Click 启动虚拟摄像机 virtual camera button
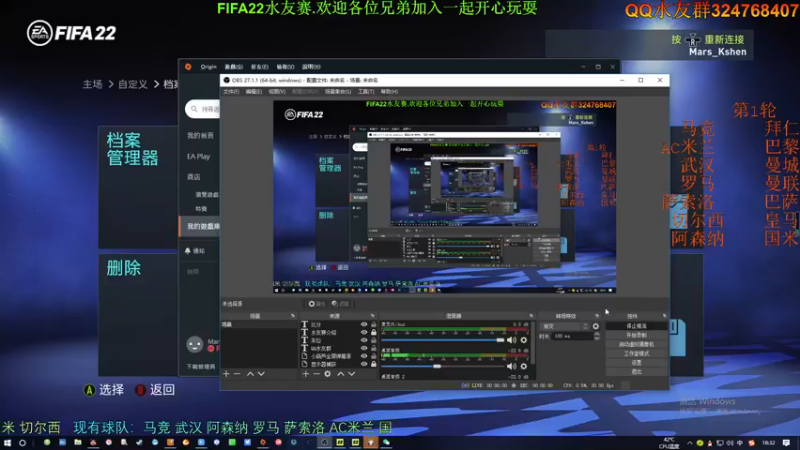 tap(636, 344)
